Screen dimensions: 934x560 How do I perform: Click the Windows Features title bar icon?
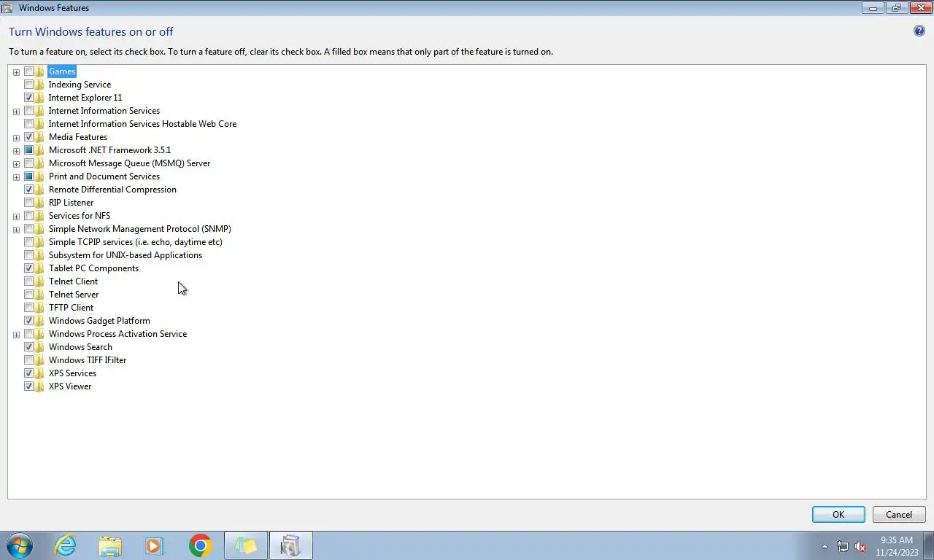7,8
